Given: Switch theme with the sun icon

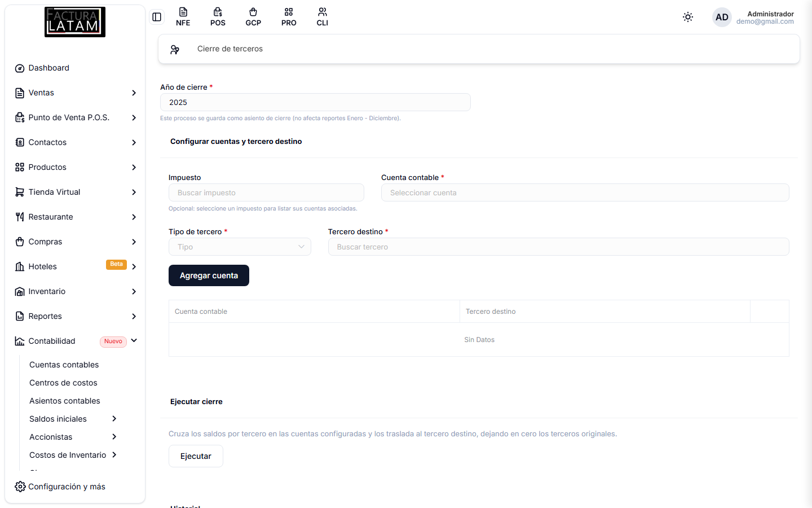Looking at the screenshot, I should (x=688, y=17).
